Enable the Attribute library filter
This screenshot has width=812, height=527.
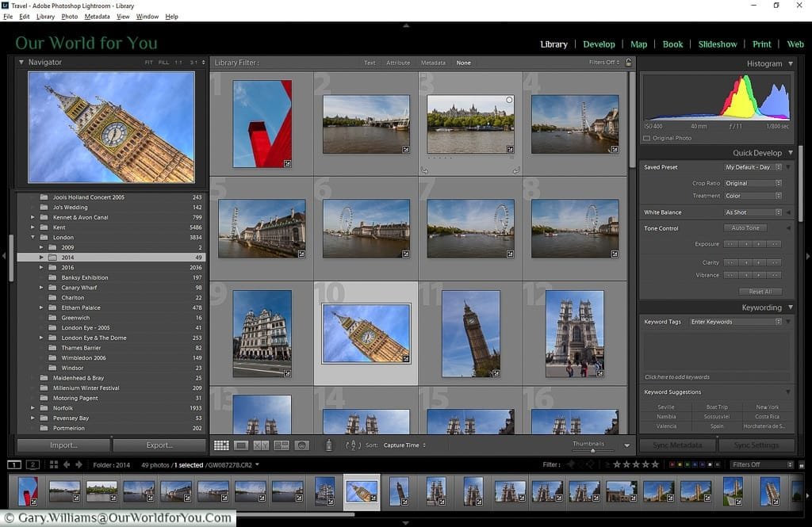398,63
